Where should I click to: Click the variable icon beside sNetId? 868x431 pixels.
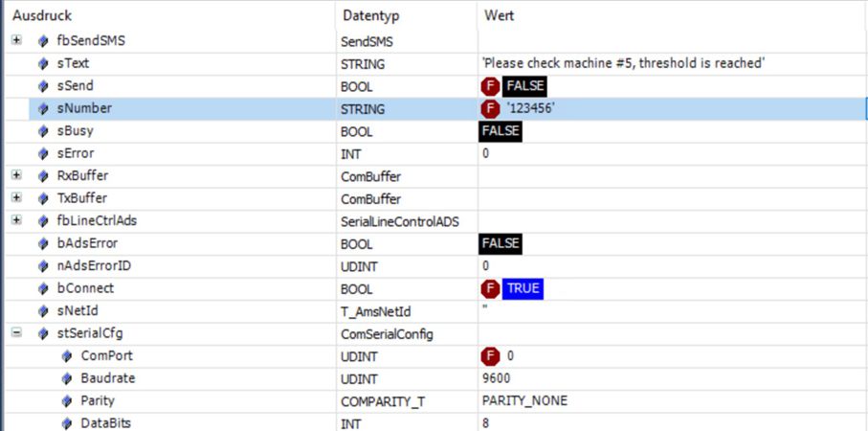43,311
